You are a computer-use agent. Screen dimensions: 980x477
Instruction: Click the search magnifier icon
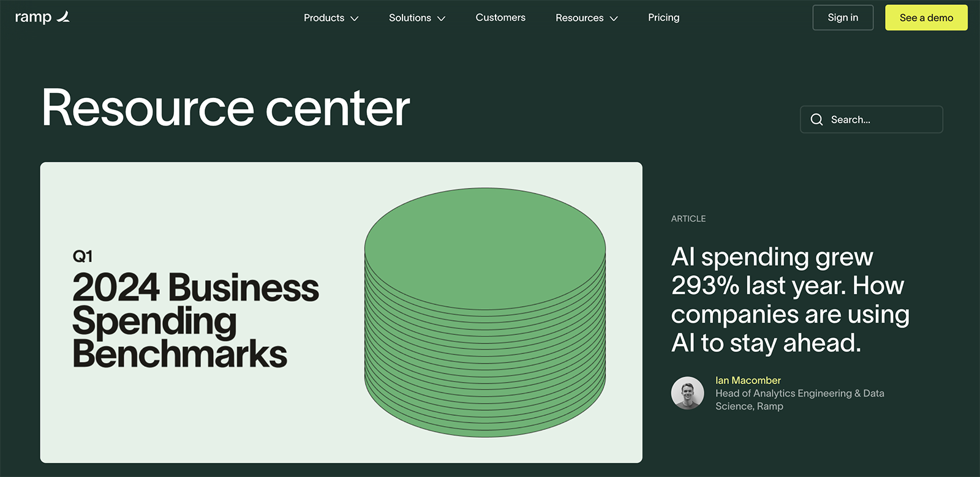816,119
